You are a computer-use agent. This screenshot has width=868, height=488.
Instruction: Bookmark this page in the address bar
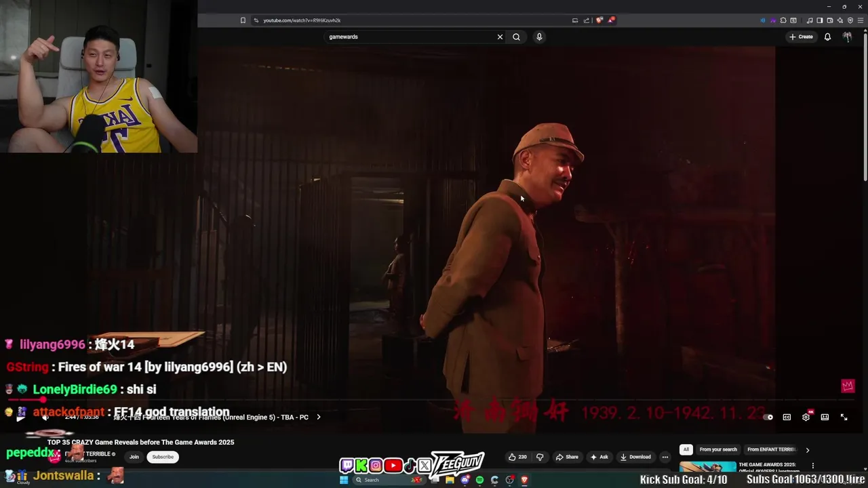click(x=243, y=20)
